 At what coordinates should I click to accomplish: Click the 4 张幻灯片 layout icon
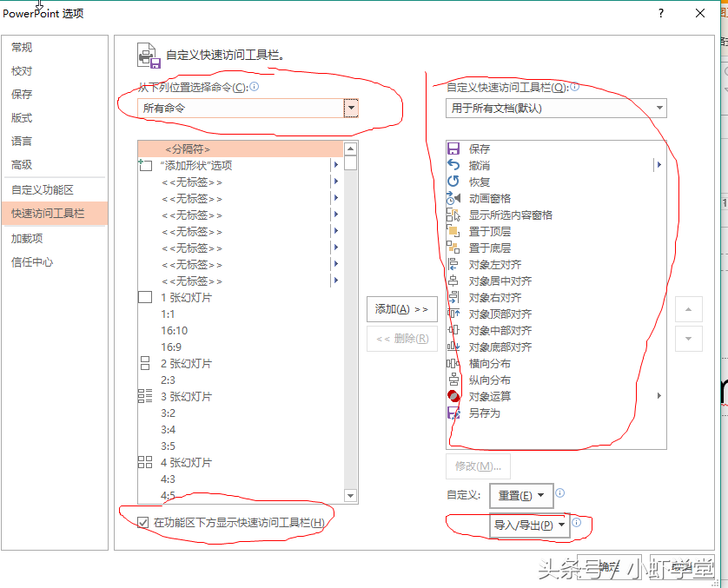[145, 462]
